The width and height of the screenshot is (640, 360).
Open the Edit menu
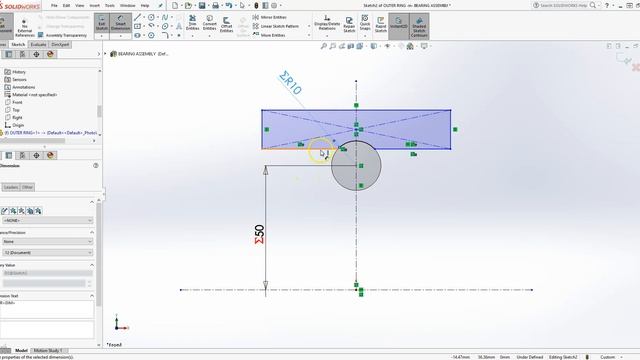(66, 6)
